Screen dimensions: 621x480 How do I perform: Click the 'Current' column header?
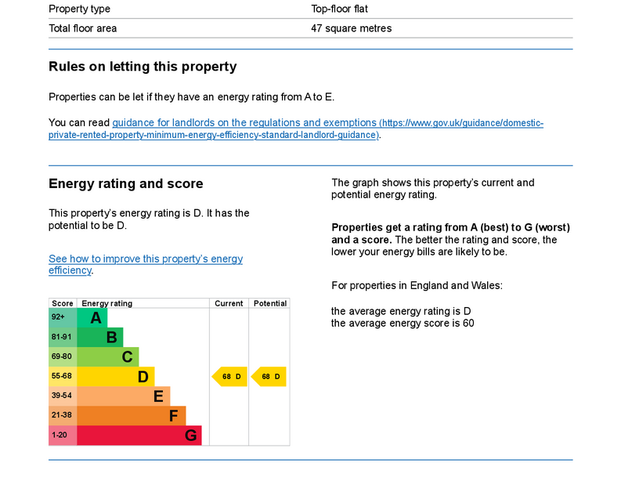click(229, 303)
